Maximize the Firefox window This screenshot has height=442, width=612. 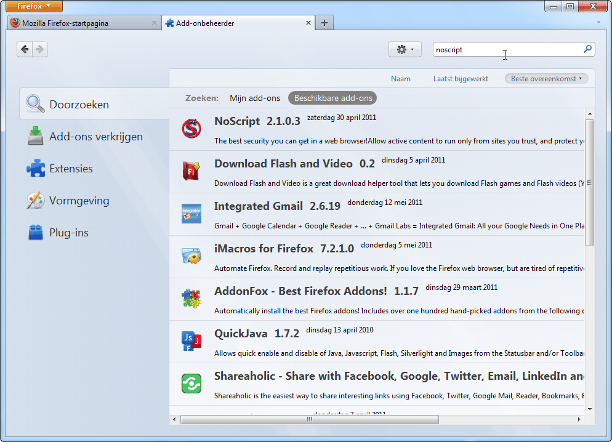570,6
